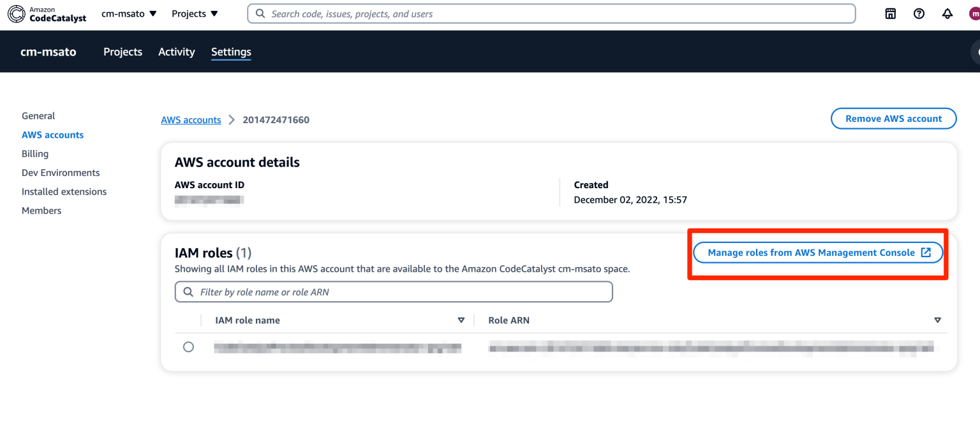Click the Role ARN sort chevron
This screenshot has height=444, width=980.
937,320
